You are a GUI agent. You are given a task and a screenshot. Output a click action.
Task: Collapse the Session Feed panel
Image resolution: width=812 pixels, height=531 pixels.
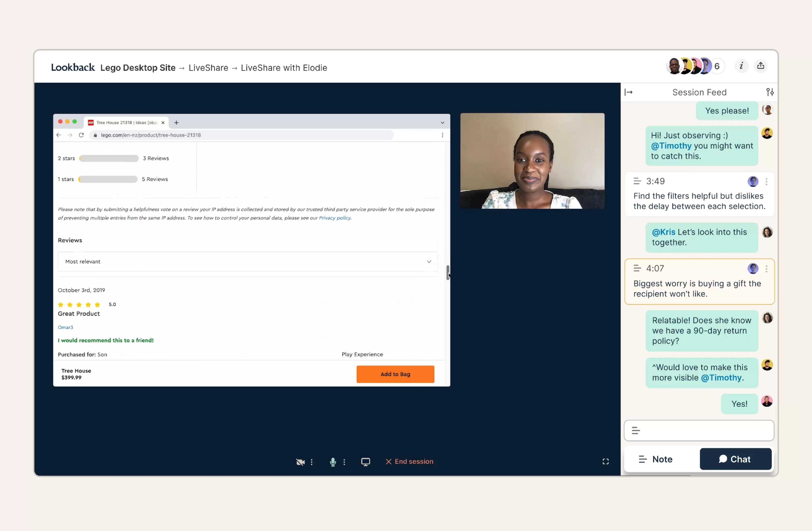click(x=629, y=92)
